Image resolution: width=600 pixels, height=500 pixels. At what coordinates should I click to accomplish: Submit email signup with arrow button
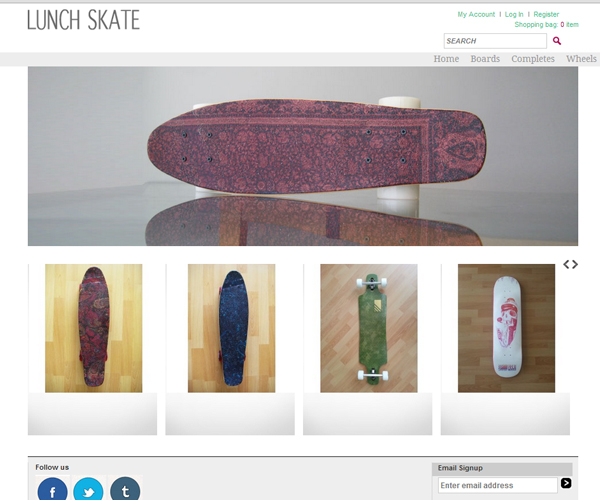566,483
